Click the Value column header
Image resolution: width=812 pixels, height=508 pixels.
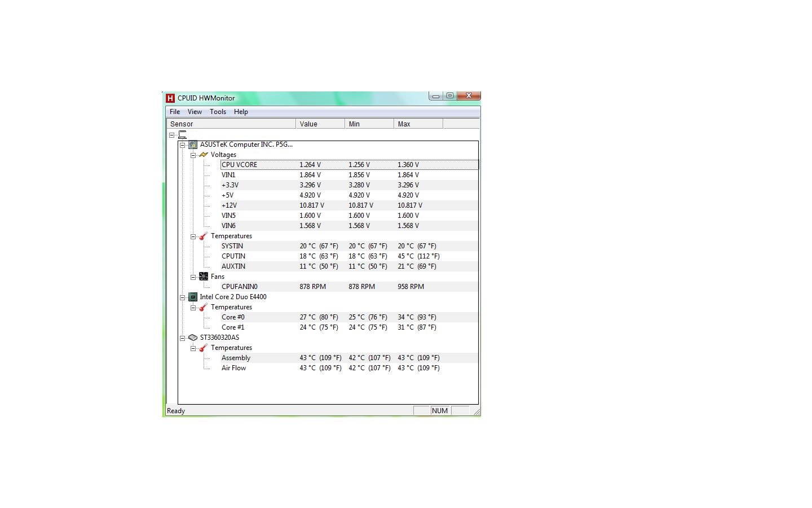[320, 124]
